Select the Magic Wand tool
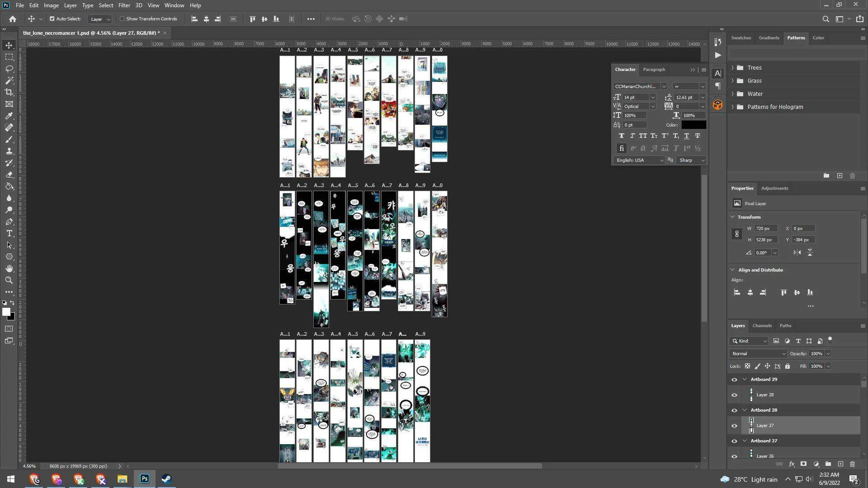Screen dimensions: 868x488 click(x=9, y=80)
